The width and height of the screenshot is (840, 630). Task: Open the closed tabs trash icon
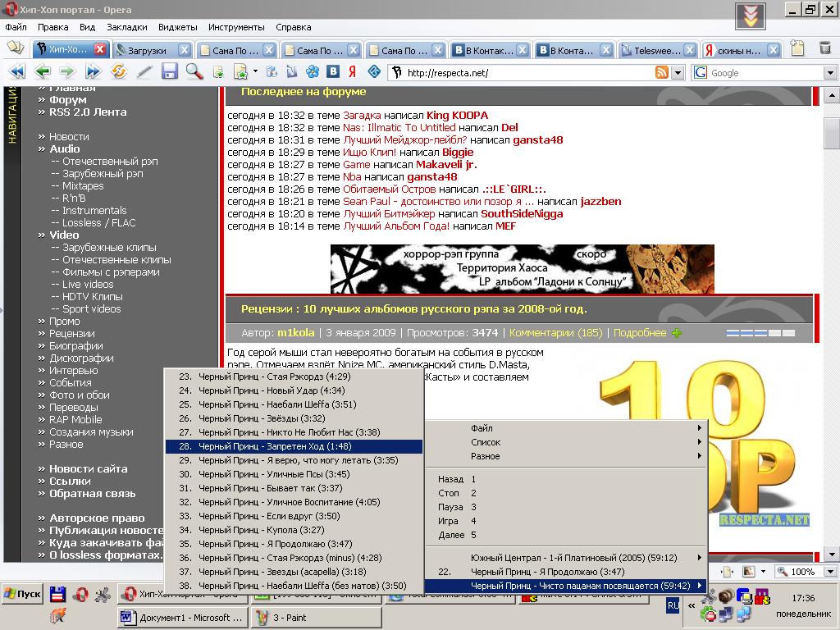click(x=825, y=49)
